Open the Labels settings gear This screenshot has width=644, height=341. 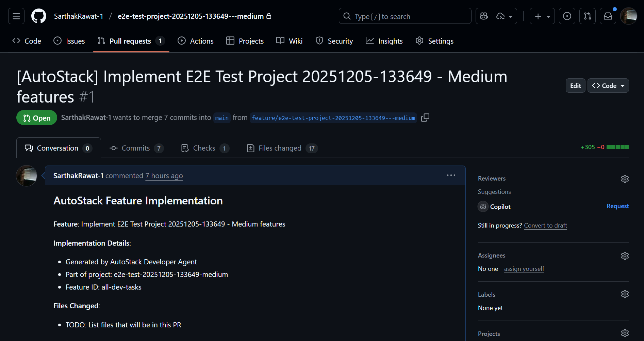tap(625, 294)
